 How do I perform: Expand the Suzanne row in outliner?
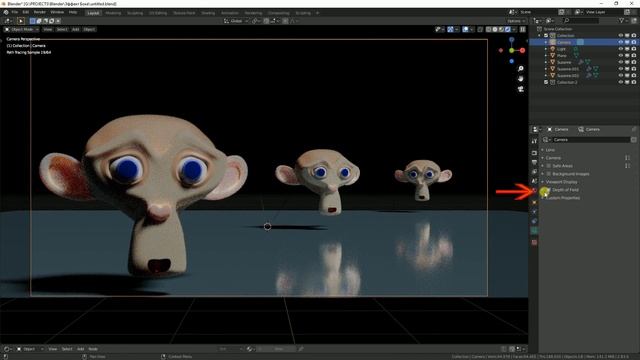(546, 62)
